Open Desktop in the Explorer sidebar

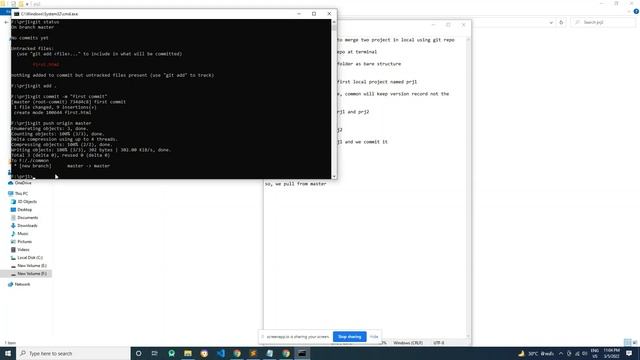[24, 209]
